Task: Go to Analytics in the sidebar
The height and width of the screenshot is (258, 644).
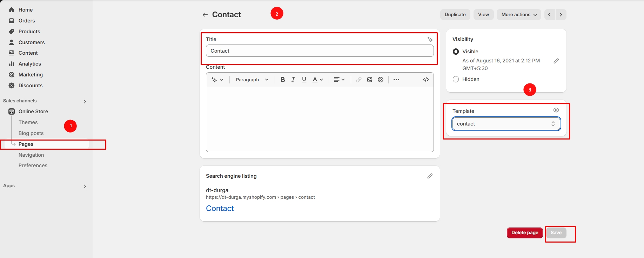Action: point(30,64)
